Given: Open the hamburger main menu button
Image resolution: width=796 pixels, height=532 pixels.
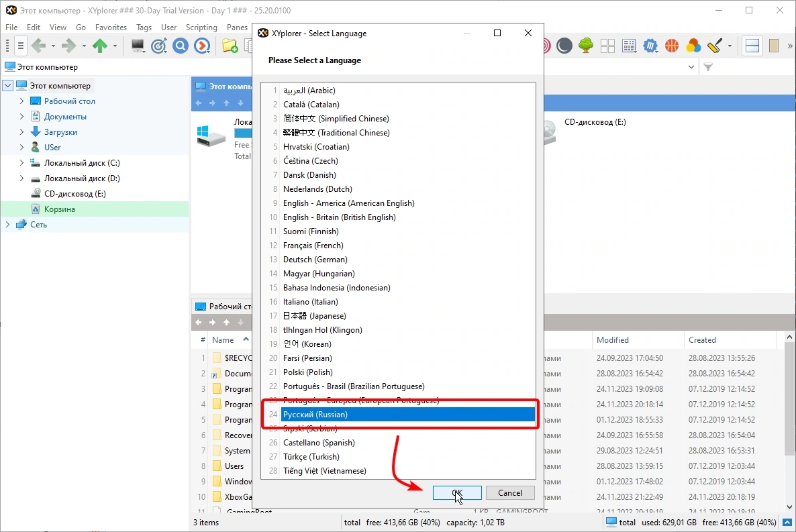Looking at the screenshot, I should pos(20,46).
